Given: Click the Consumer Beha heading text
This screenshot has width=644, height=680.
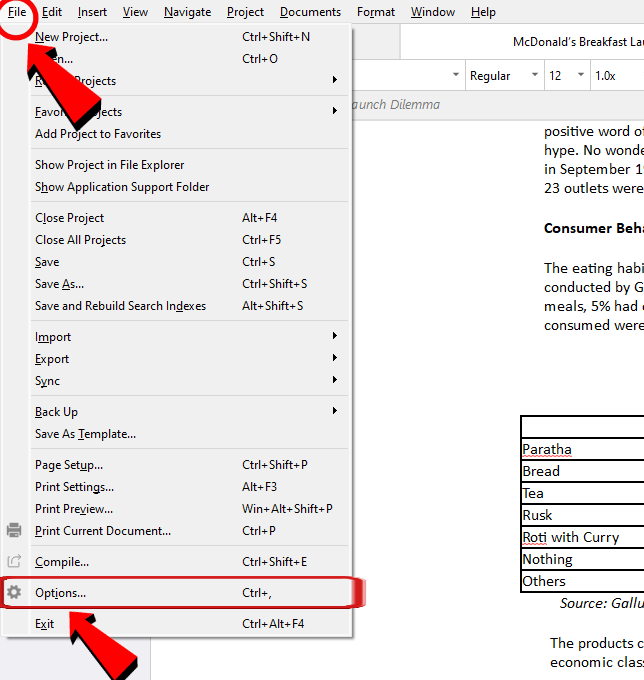Looking at the screenshot, I should point(594,229).
